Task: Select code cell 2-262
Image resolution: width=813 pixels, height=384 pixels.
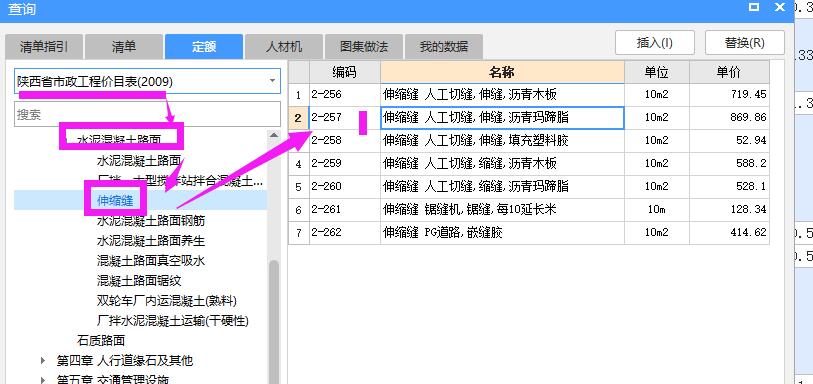Action: [x=345, y=233]
